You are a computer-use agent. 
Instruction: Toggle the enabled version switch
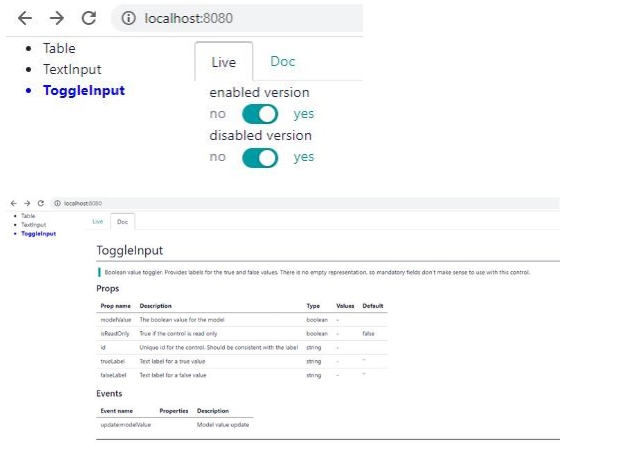pyautogui.click(x=260, y=114)
